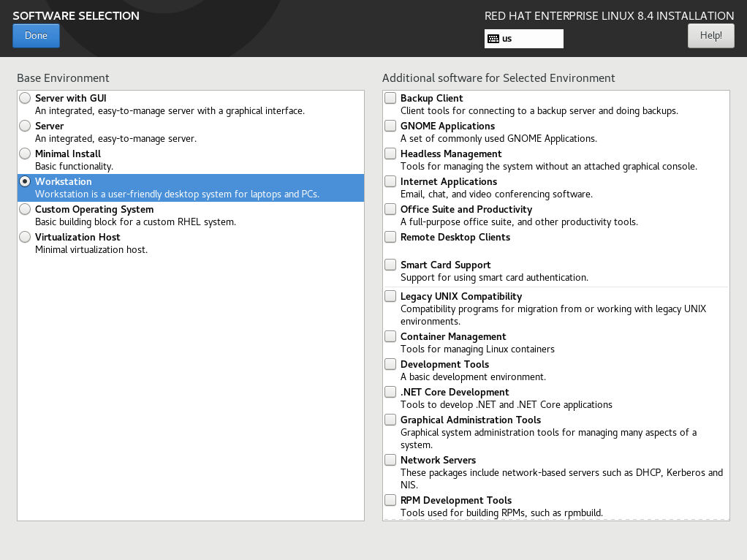Select the Workstation environment option
Screen dimensions: 747x560
click(x=26, y=181)
